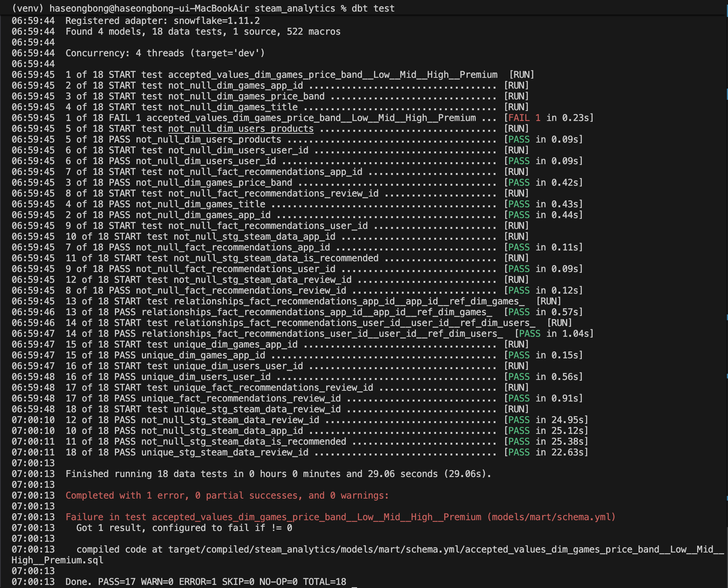The height and width of the screenshot is (588, 728).
Task: Click "steam_analytics" directory name in the prompt
Action: tap(295, 8)
